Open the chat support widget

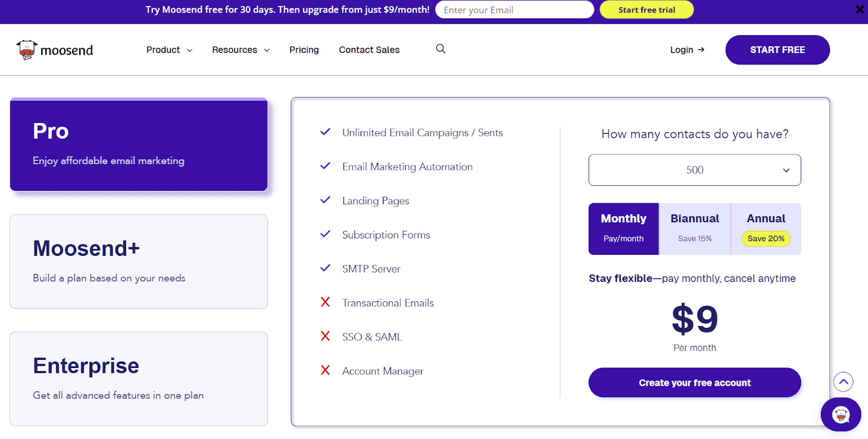click(841, 415)
